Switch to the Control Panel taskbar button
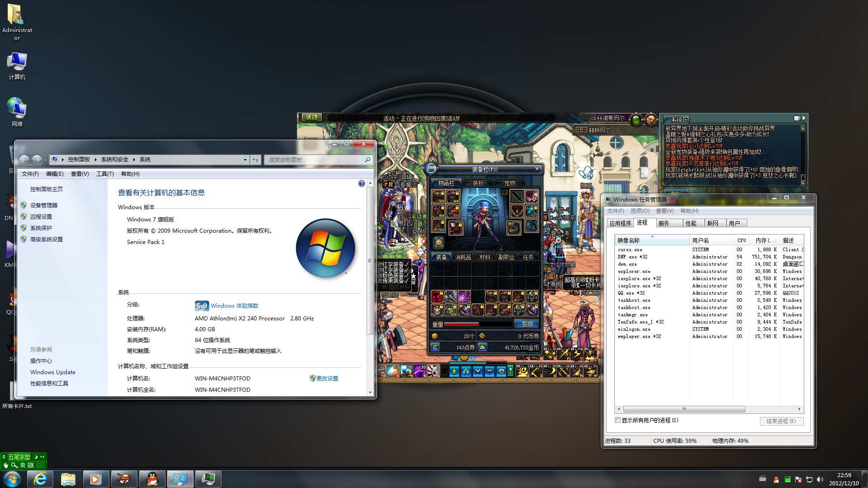Image resolution: width=868 pixels, height=488 pixels. 180,479
